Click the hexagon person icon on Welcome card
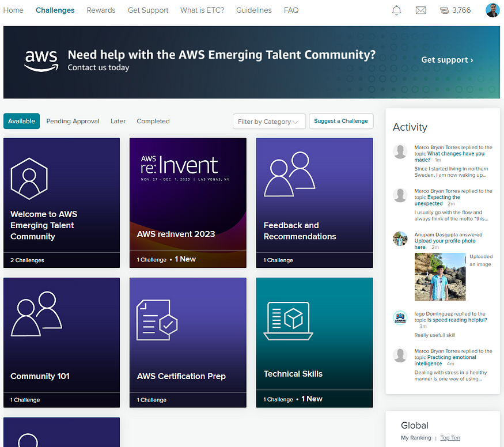 (x=29, y=179)
